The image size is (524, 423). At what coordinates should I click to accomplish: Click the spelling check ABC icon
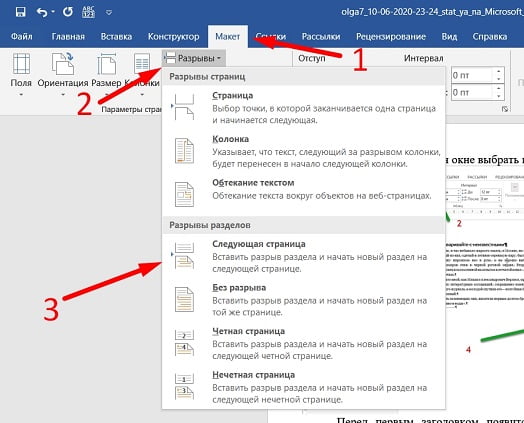click(88, 12)
